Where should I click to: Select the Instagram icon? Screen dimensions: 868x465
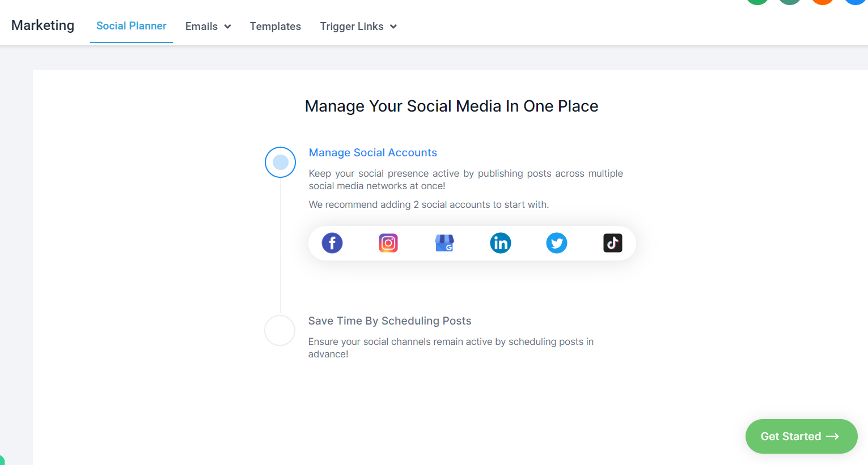coord(388,243)
